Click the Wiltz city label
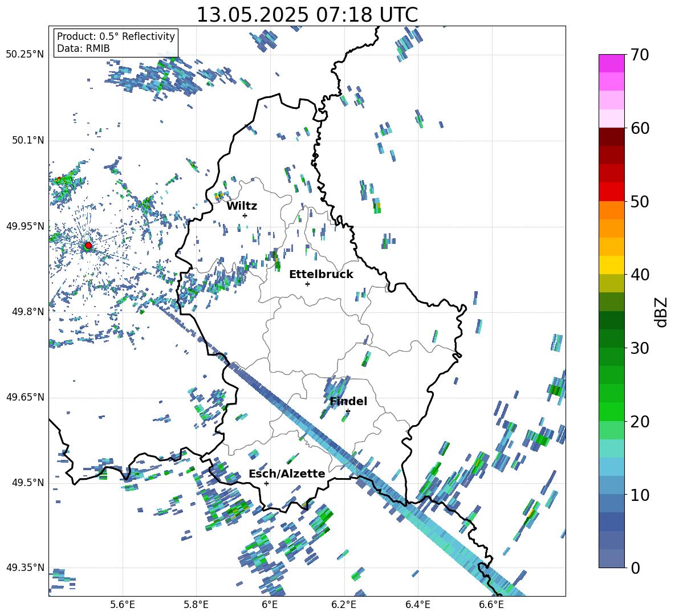The image size is (675, 616). pos(242,206)
